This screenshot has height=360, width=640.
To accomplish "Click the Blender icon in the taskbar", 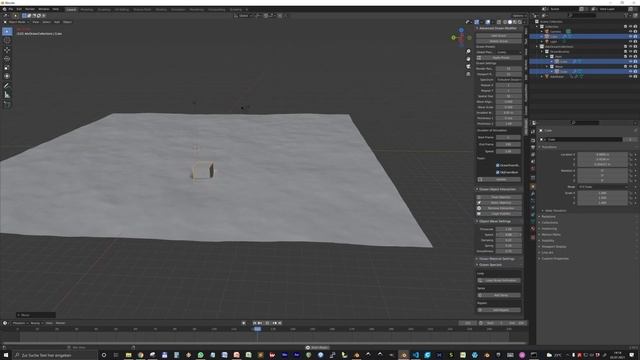I will [x=404, y=355].
